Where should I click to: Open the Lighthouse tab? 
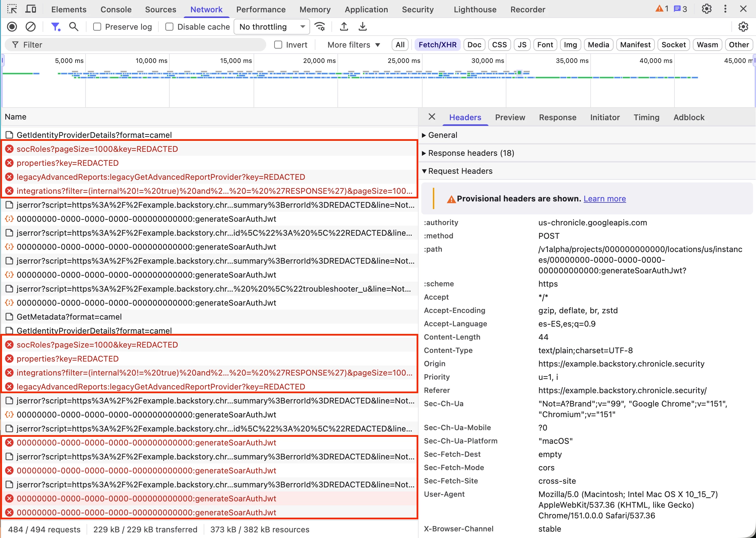tap(475, 9)
